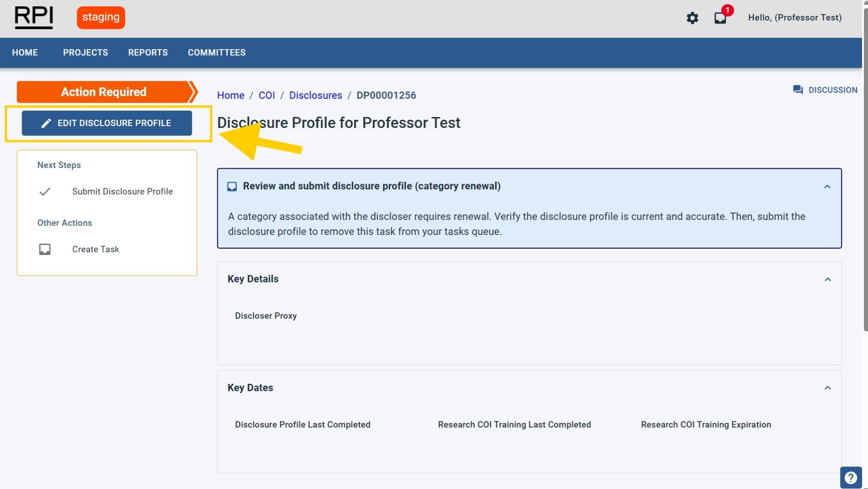This screenshot has width=868, height=489.
Task: Click the pencil icon inside Edit Disclosure Profile
Action: click(x=46, y=123)
